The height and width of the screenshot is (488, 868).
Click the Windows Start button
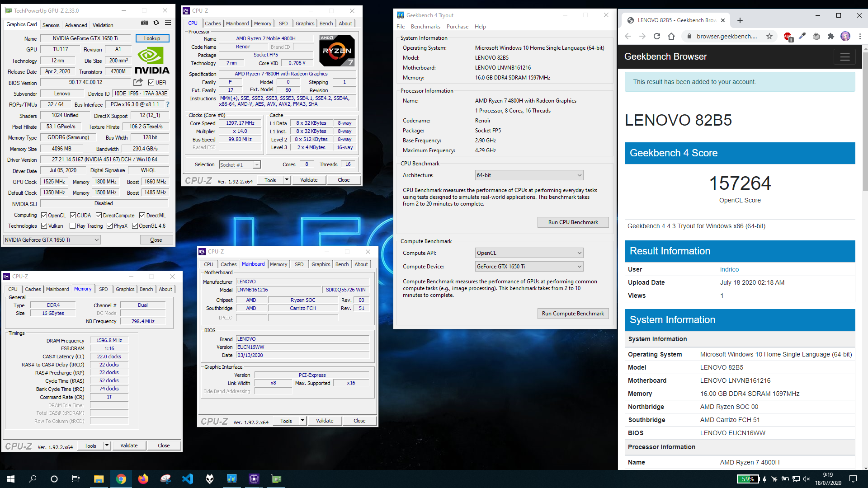point(11,479)
